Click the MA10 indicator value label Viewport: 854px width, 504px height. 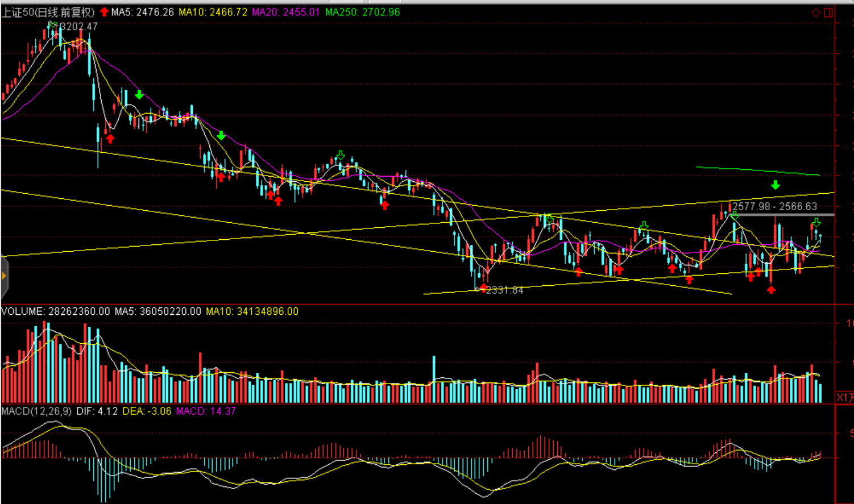213,12
